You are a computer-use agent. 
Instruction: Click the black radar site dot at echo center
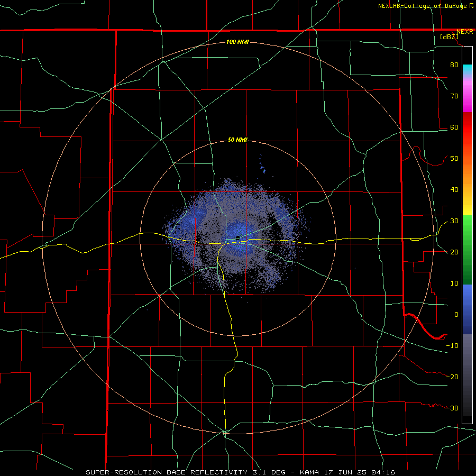click(x=238, y=237)
